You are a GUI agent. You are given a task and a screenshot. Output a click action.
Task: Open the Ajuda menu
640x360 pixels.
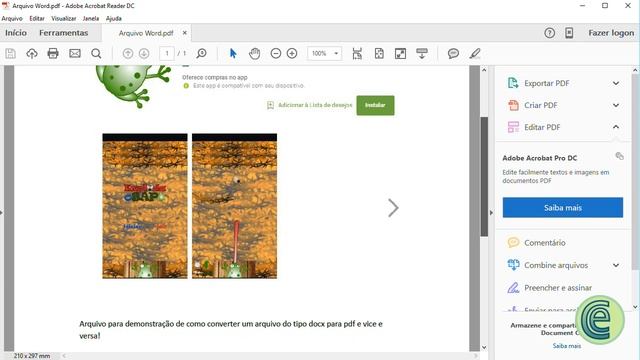pyautogui.click(x=113, y=18)
